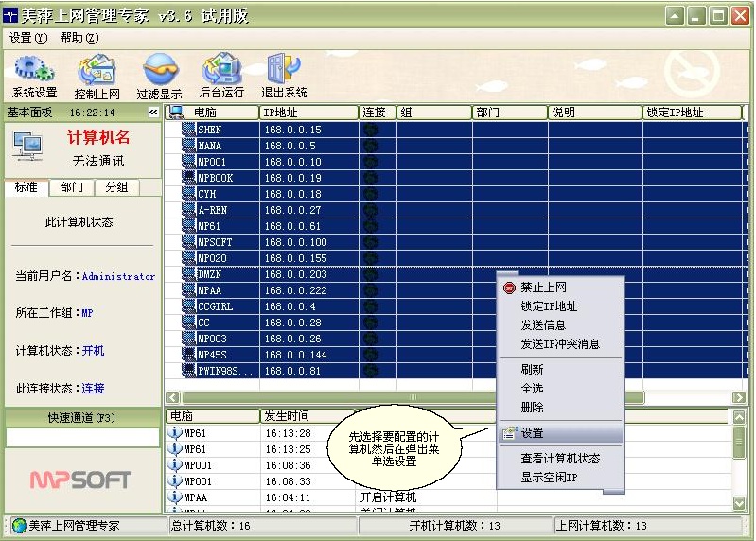The width and height of the screenshot is (756, 541).
Task: Click the 退出系统 toolbar icon
Action: [284, 76]
